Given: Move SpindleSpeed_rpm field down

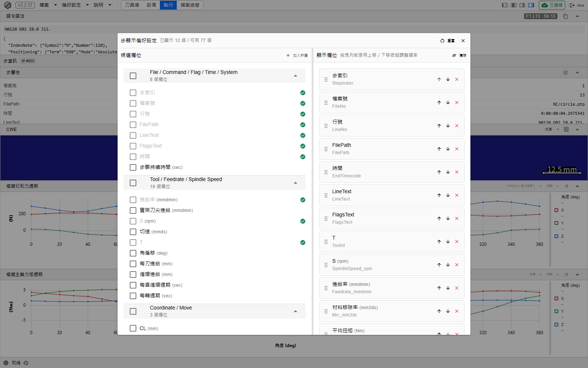Looking at the screenshot, I should coord(448,265).
